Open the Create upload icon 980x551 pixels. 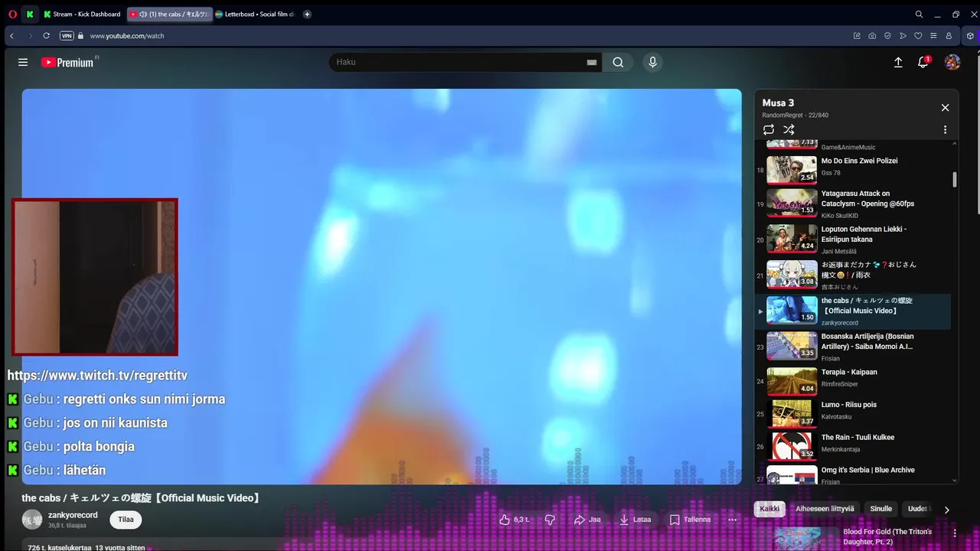898,62
